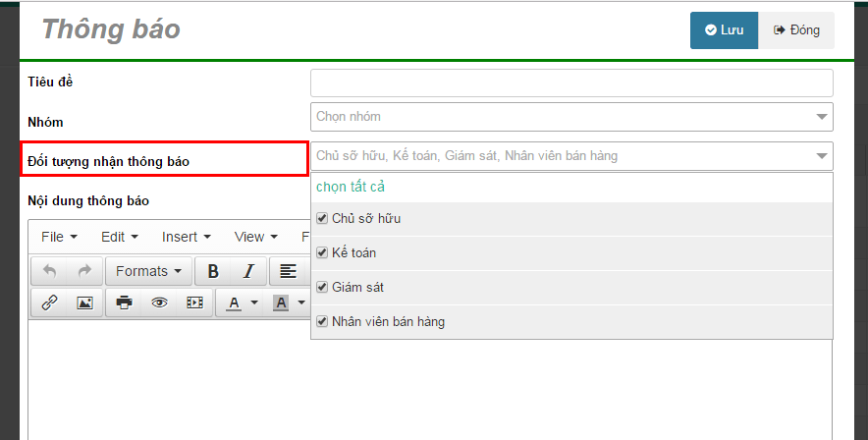Open the Chọn nhóm dropdown
Screen dimensions: 868x440
click(x=571, y=117)
